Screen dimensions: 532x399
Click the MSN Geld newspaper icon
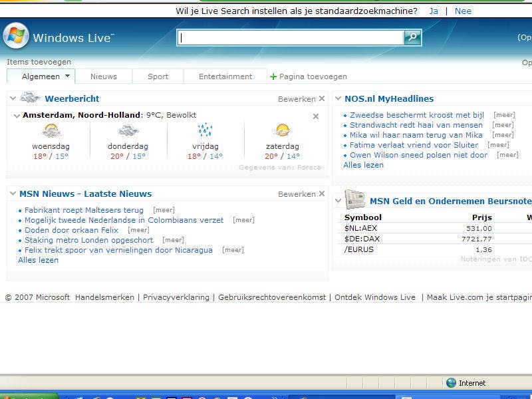(354, 199)
